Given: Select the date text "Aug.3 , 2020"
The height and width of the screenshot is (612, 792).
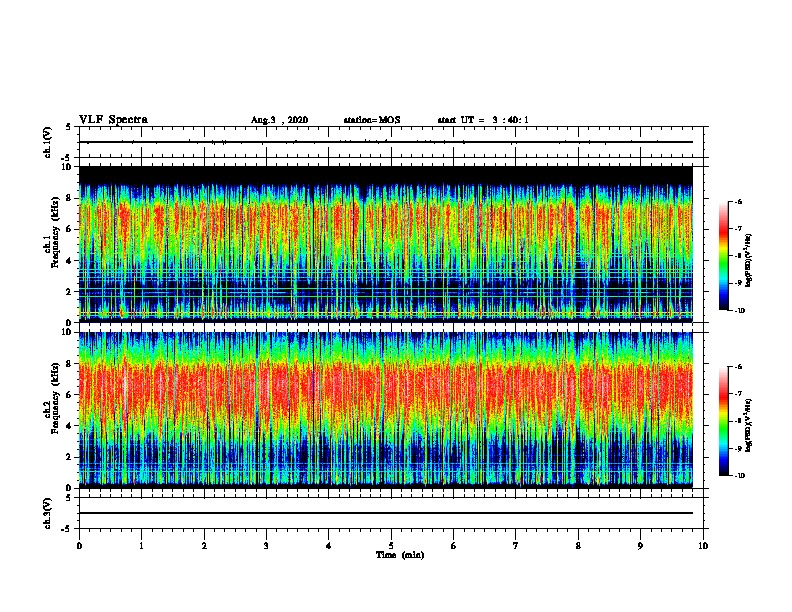Looking at the screenshot, I should [x=279, y=120].
